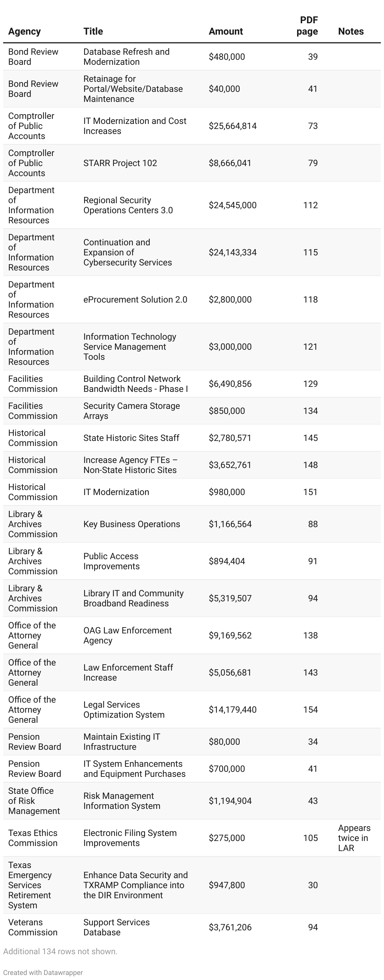Click the Security Camera Storage Arrays title
384x980 pixels.
point(131,411)
